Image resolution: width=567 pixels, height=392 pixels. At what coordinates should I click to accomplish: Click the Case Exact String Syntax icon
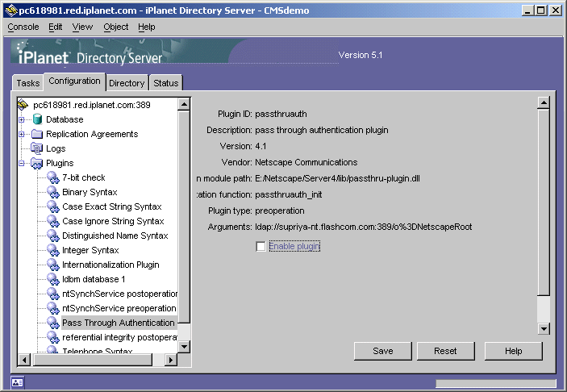coord(53,206)
